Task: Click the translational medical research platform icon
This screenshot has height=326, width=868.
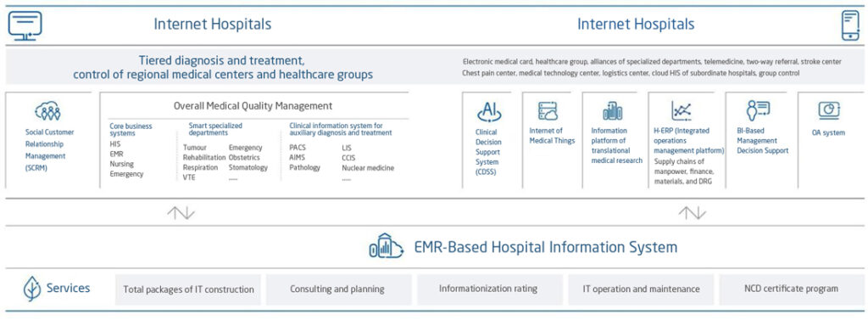Action: 613,111
